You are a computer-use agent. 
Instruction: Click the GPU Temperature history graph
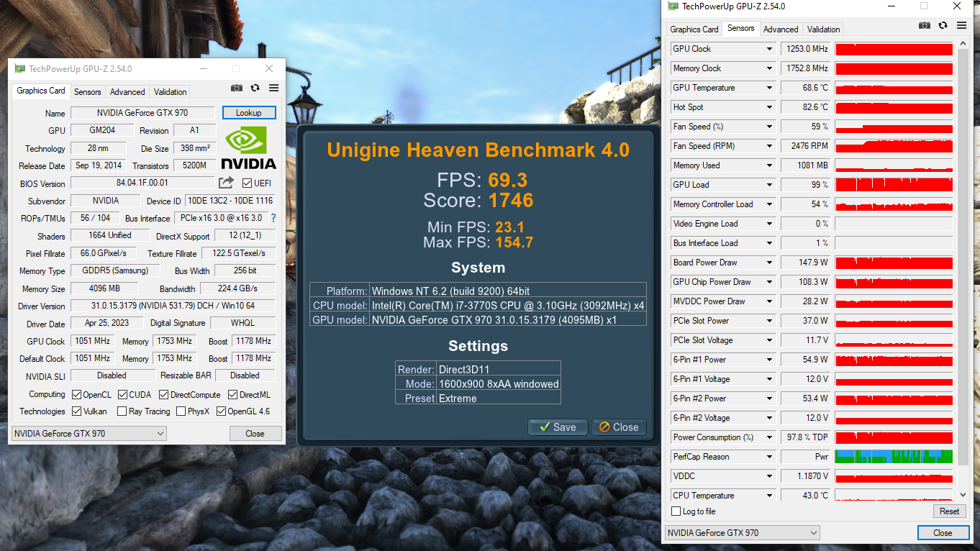pos(894,88)
